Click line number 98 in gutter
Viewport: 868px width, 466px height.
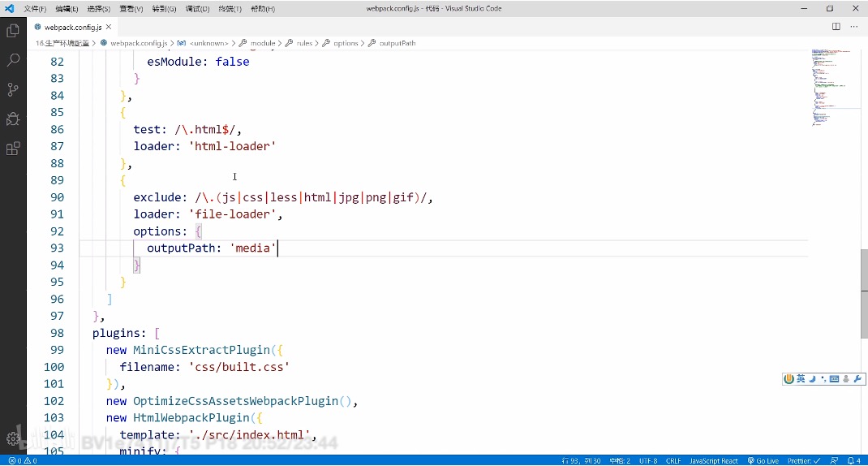click(x=57, y=333)
